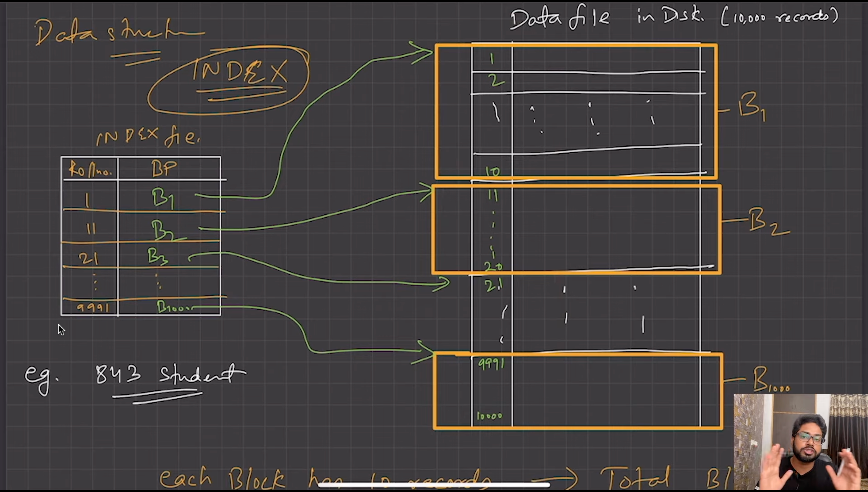This screenshot has height=492, width=868.
Task: Click the B3 pointer in index table
Action: pos(158,257)
